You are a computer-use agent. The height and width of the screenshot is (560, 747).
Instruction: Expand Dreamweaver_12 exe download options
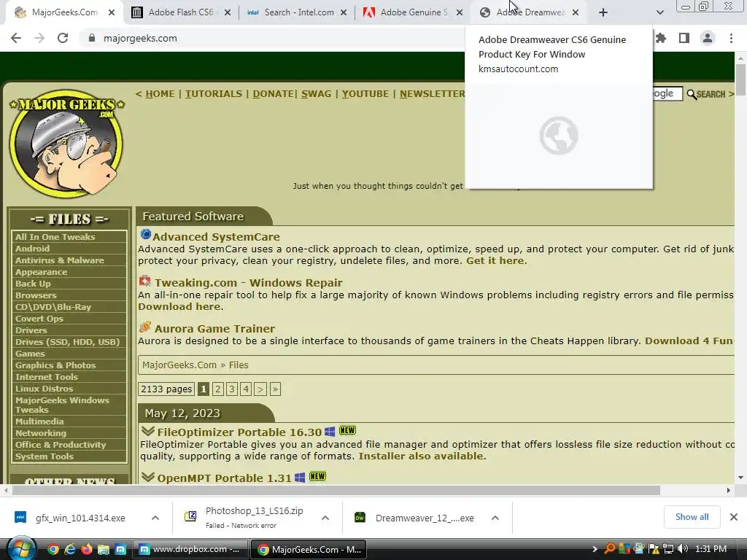[x=495, y=518]
